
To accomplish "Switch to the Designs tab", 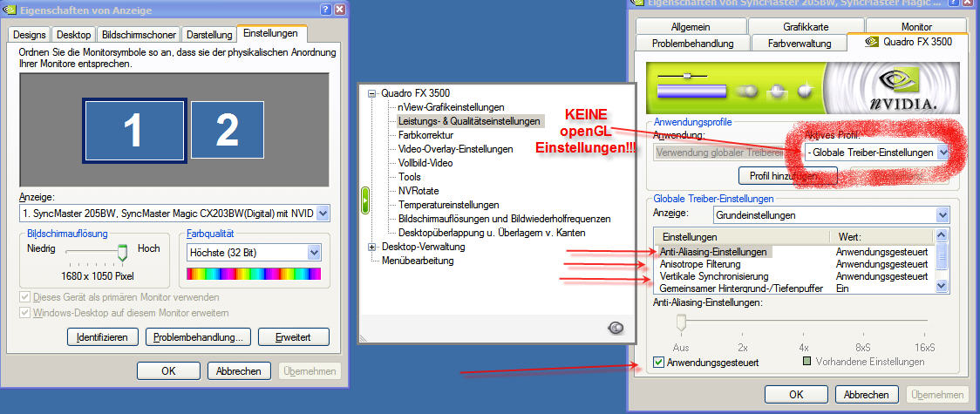I will coord(30,34).
